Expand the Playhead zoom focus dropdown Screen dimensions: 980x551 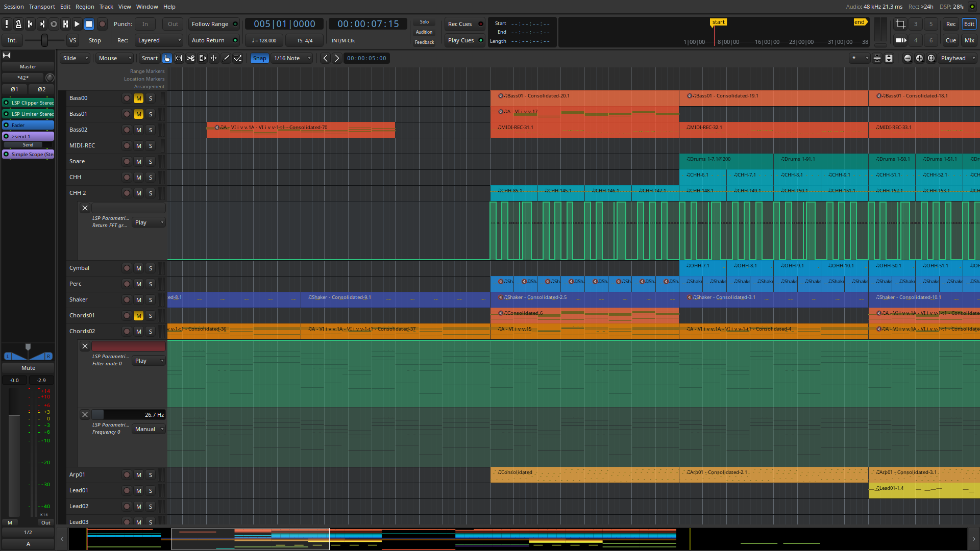tap(958, 58)
